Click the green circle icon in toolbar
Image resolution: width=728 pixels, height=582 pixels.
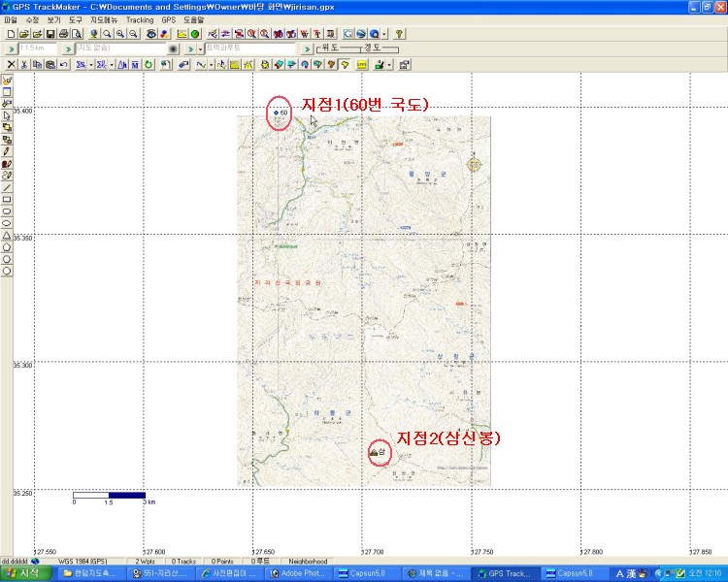195,34
